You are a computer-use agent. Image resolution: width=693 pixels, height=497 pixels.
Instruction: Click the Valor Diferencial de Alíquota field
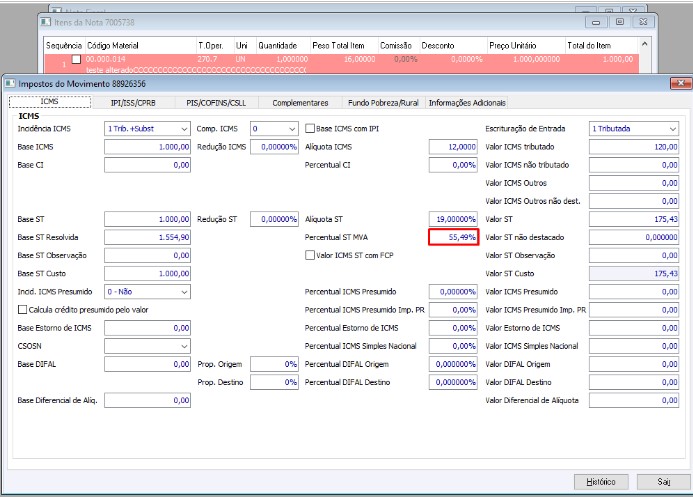[634, 401]
